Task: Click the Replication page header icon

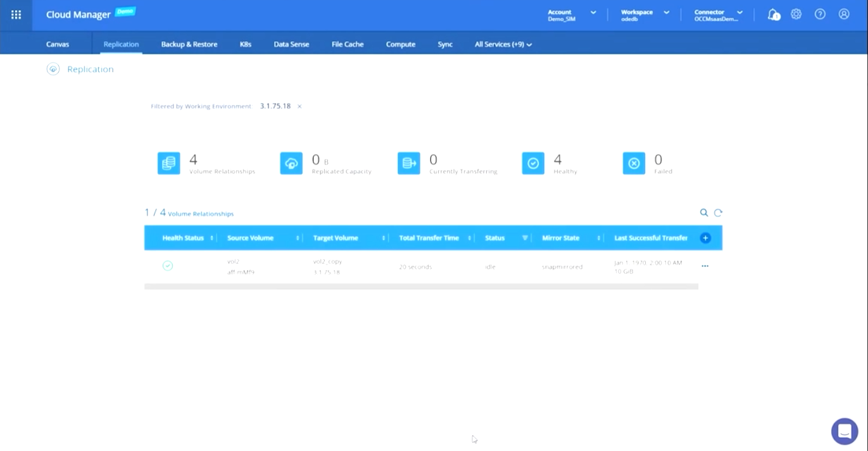Action: tap(53, 69)
